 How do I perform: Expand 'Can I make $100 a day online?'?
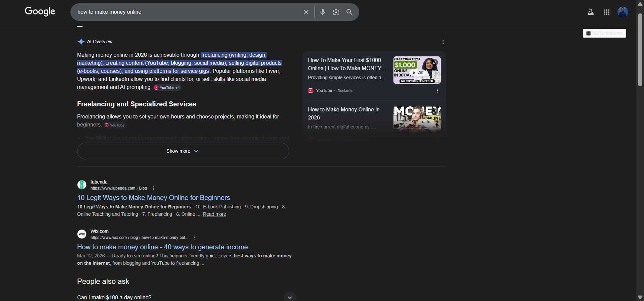click(x=289, y=297)
